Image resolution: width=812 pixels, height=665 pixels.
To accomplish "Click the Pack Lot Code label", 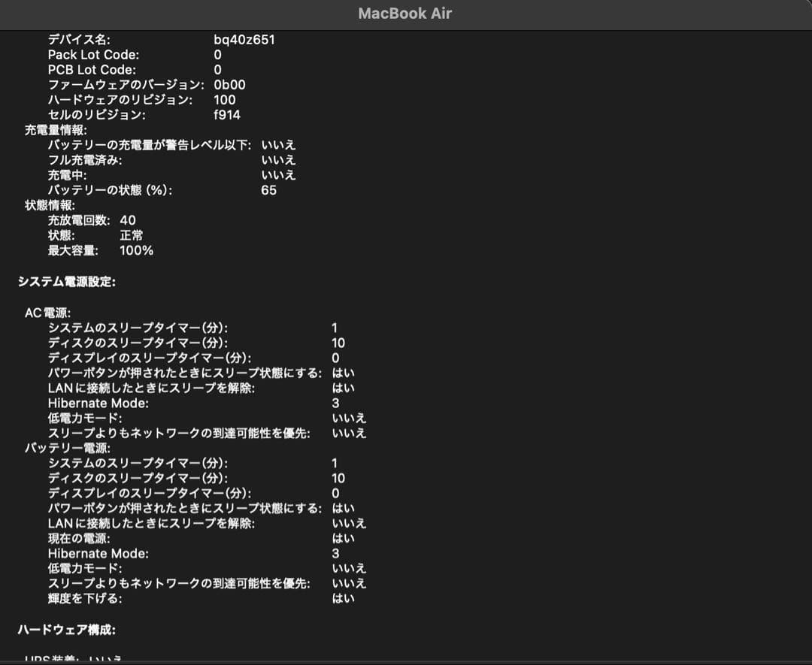I will [93, 54].
